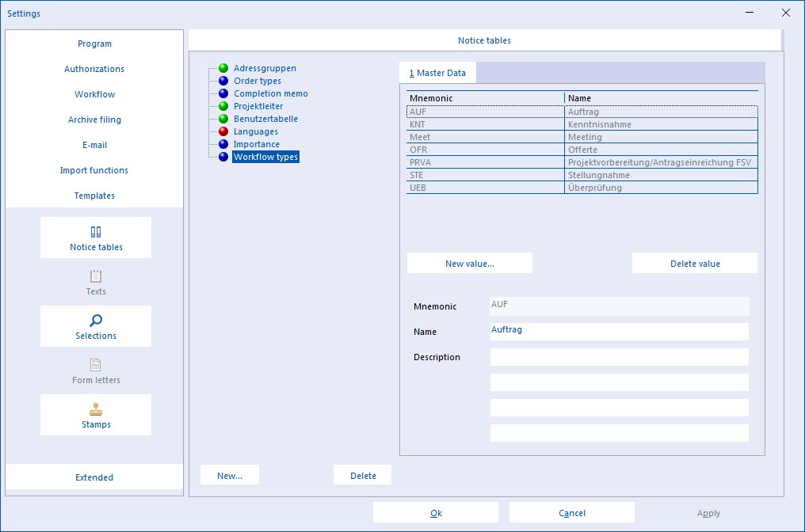Click the red ball beside Languages
The height and width of the screenshot is (532, 805).
(x=223, y=131)
